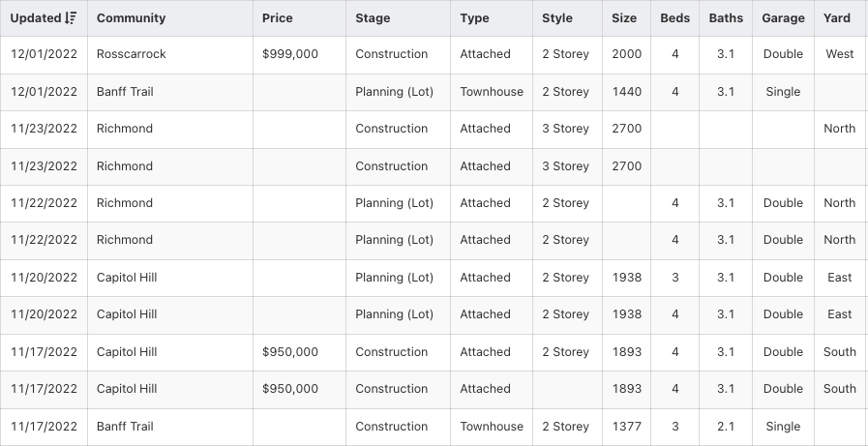The height and width of the screenshot is (446, 868).
Task: Click the Yard column header
Action: pyautogui.click(x=837, y=18)
